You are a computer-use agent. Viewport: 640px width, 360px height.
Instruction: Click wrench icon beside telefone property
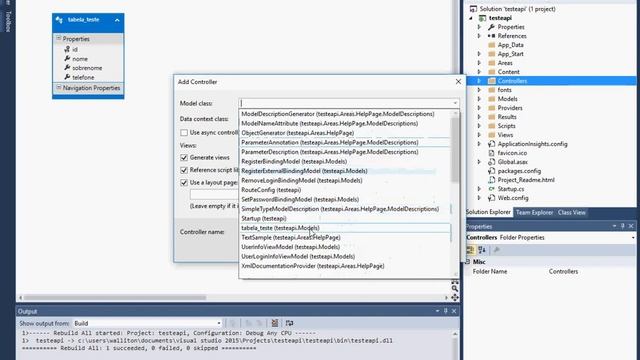pos(67,77)
